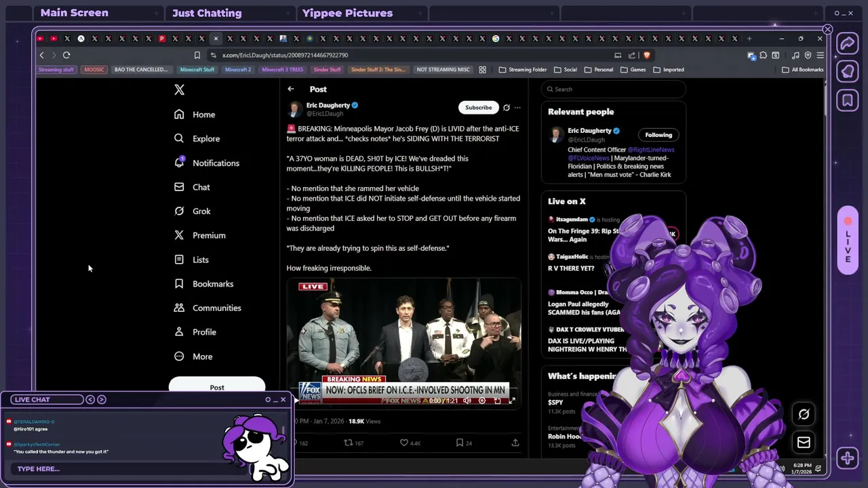Image resolution: width=868 pixels, height=488 pixels.
Task: Expand the Social bookmarks folder
Action: point(566,69)
